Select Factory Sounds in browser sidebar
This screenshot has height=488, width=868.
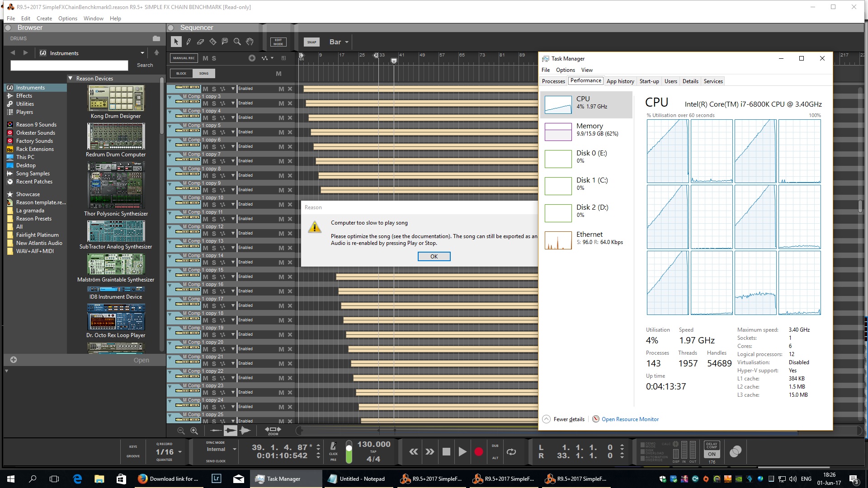coord(34,141)
